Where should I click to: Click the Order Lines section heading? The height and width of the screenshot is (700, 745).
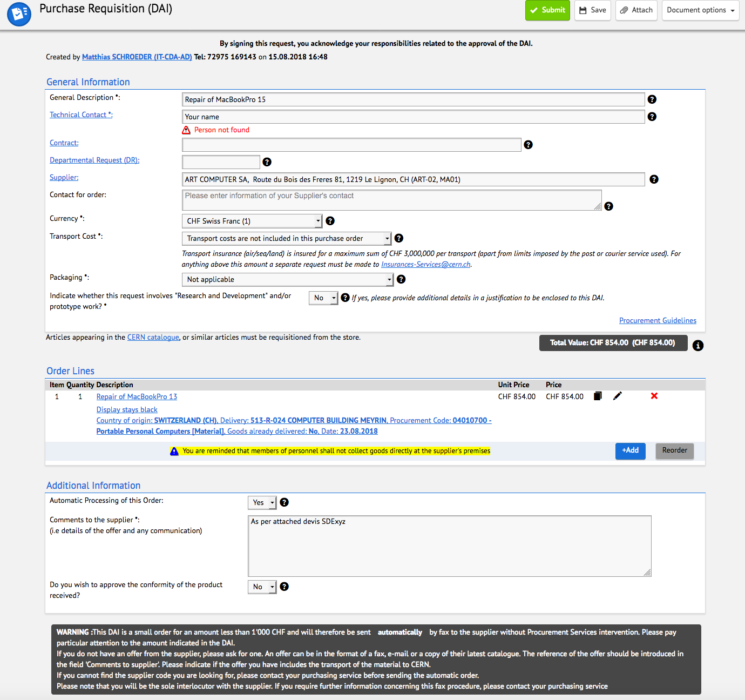pyautogui.click(x=70, y=371)
